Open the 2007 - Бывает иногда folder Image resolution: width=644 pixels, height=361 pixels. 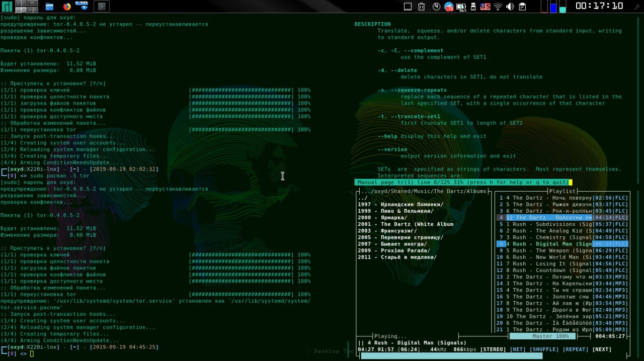click(392, 244)
